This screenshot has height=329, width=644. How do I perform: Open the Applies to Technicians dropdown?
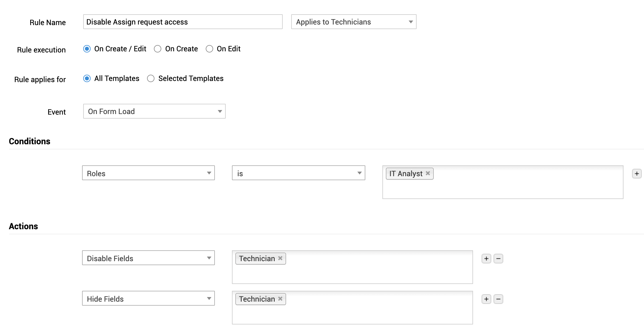354,22
